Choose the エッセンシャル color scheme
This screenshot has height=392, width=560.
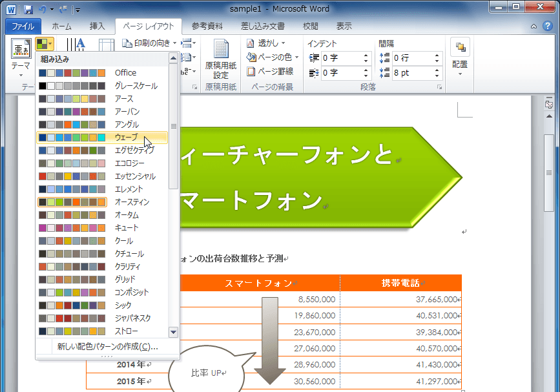[x=102, y=176]
